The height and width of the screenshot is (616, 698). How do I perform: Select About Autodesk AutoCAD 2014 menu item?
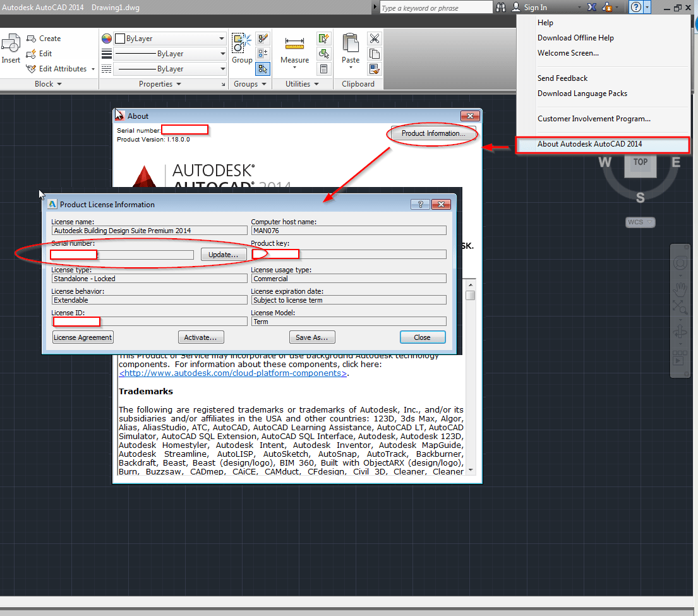click(603, 144)
